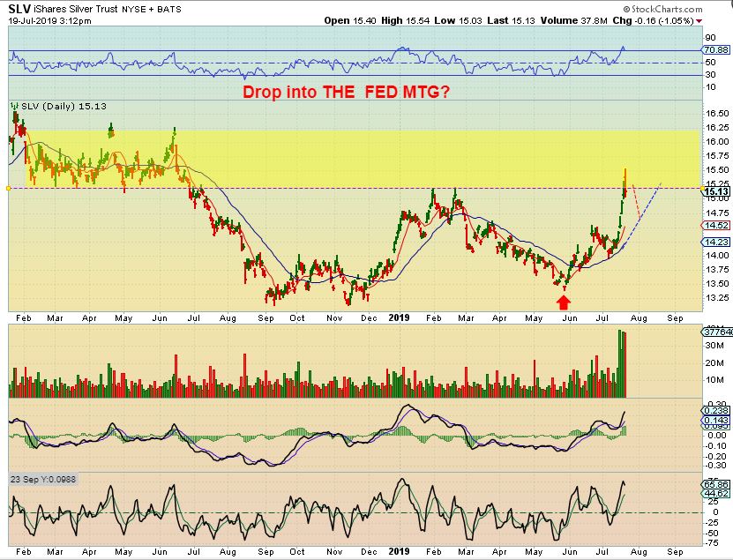Click the -0.30 MACD axis label
The image size is (733, 560).
(x=715, y=466)
